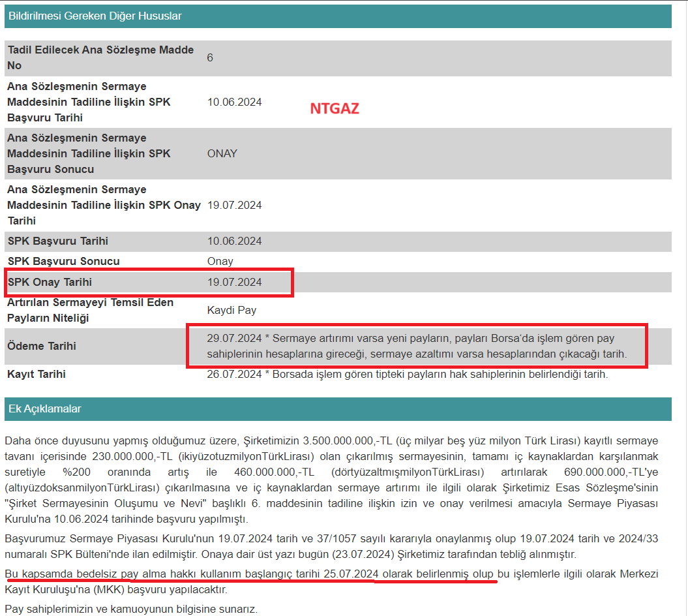Click the 'Onay' value for SPK Başvuru Sonucu

(x=220, y=261)
